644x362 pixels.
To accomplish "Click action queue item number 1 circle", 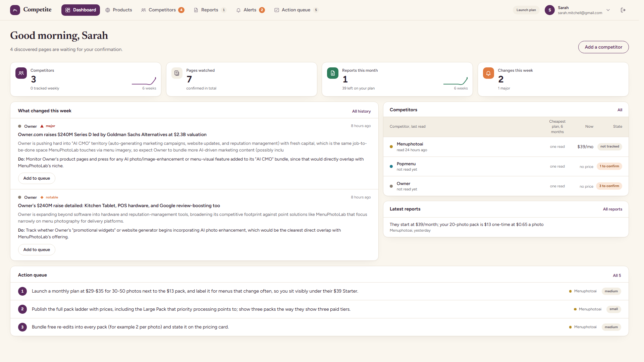I will tap(22, 291).
